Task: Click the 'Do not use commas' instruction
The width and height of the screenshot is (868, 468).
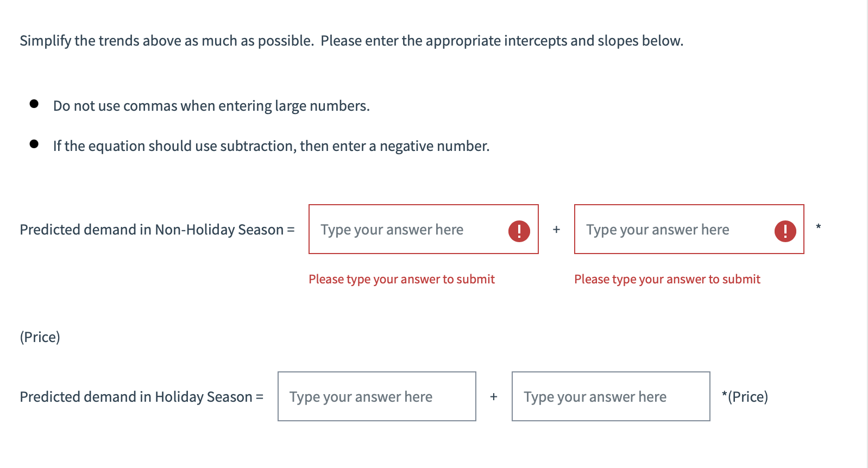Action: (211, 106)
